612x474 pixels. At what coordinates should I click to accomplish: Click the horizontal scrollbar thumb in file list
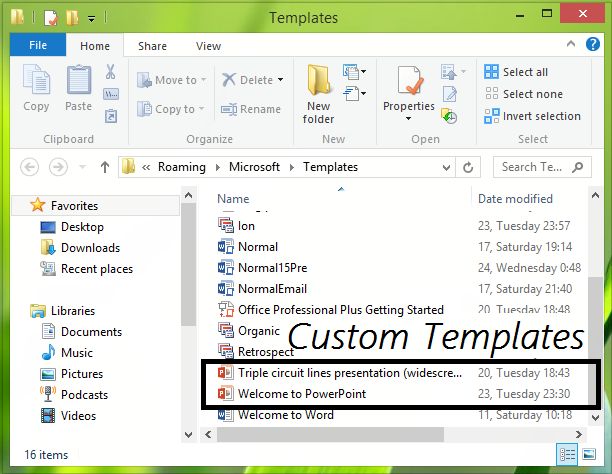pyautogui.click(x=330, y=434)
